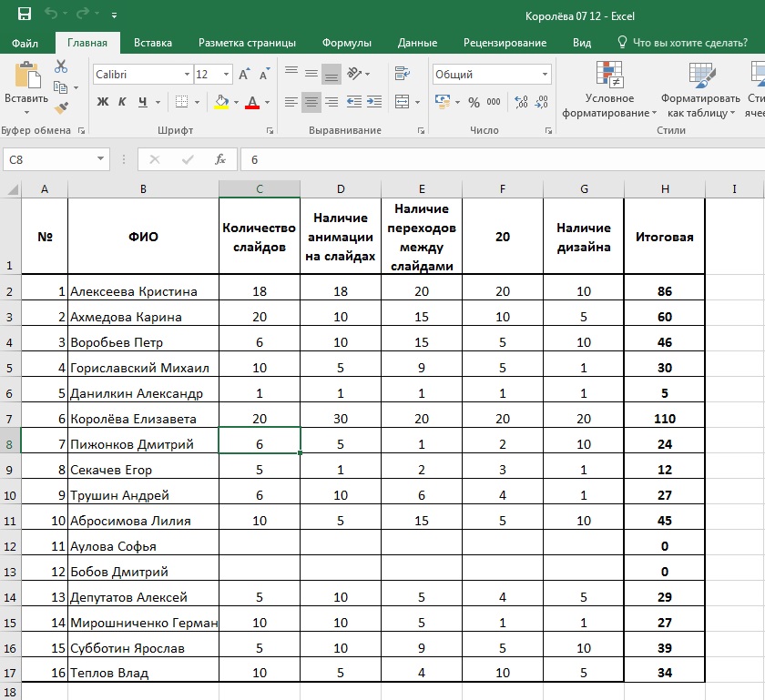This screenshot has height=700, width=765.
Task: Click the formula bar showing 6
Action: [x=503, y=159]
